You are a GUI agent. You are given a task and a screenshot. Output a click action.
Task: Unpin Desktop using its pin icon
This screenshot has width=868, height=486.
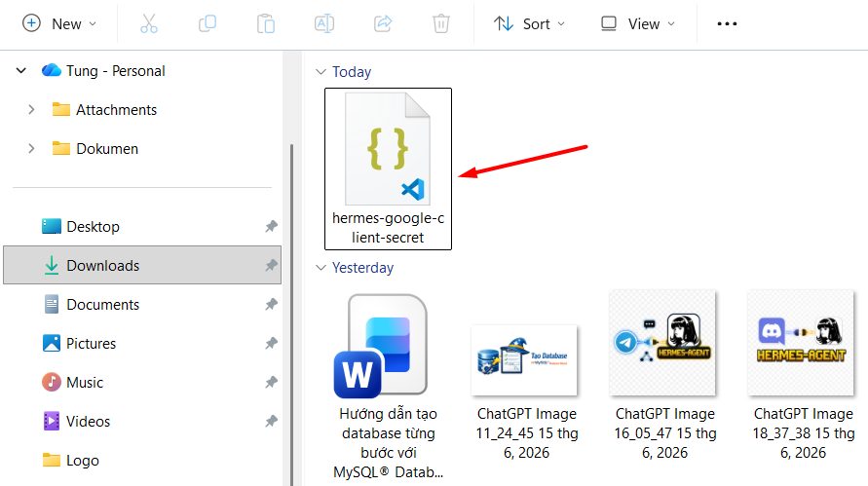tap(271, 226)
